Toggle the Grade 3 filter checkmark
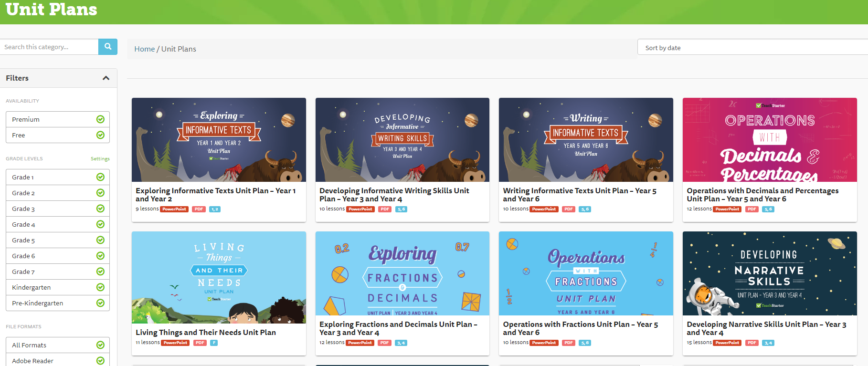The height and width of the screenshot is (366, 868). 100,209
